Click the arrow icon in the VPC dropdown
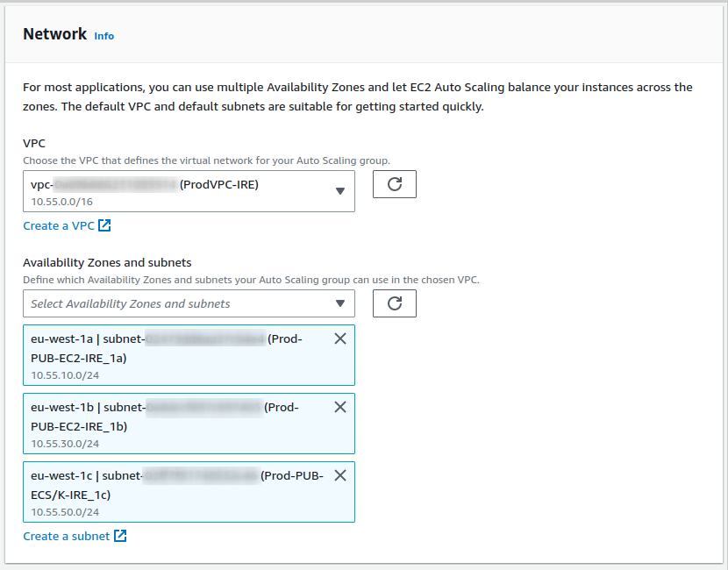The width and height of the screenshot is (728, 570). click(340, 192)
